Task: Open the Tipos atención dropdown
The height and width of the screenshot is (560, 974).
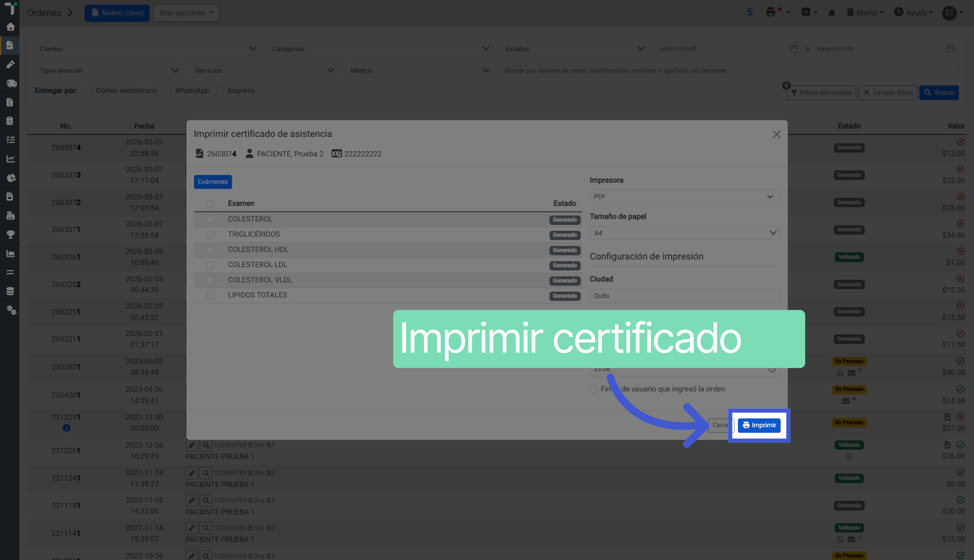Action: (109, 71)
